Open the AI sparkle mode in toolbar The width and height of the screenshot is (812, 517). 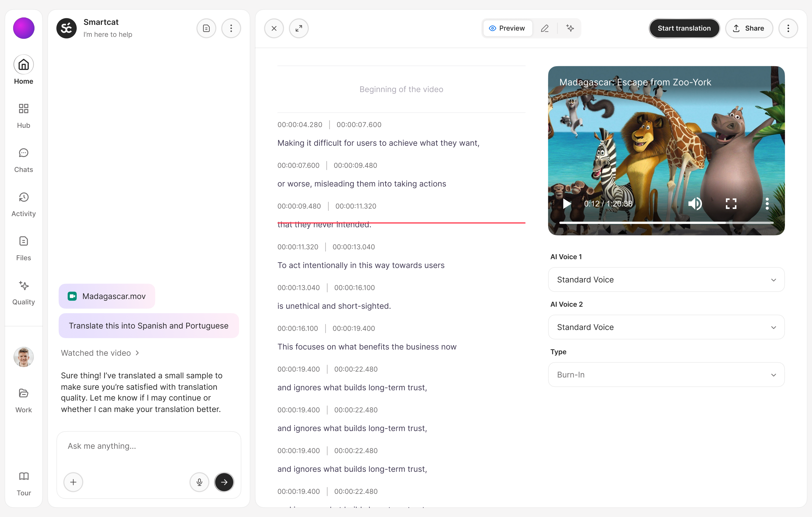point(570,28)
